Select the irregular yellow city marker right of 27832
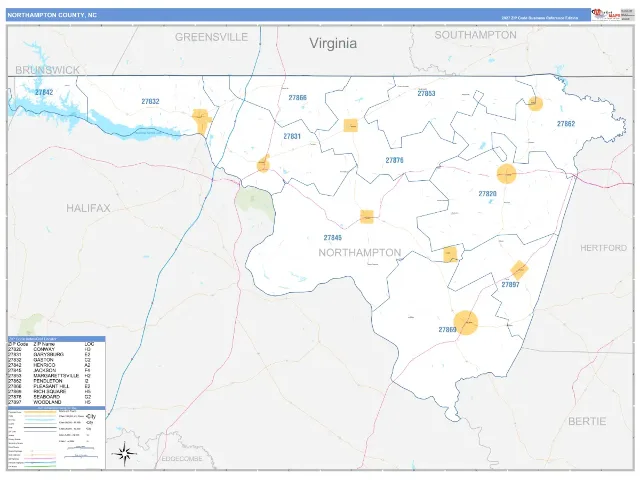 click(202, 121)
